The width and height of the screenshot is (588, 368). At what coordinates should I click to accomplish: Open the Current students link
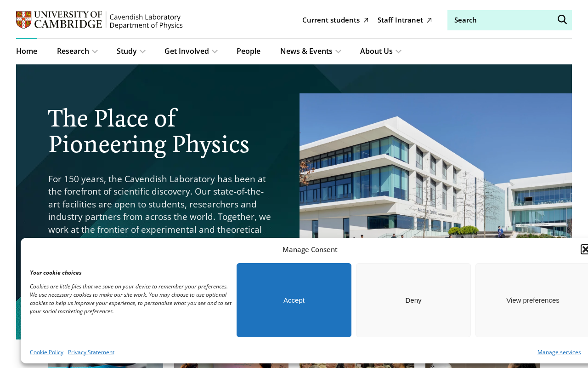point(335,20)
